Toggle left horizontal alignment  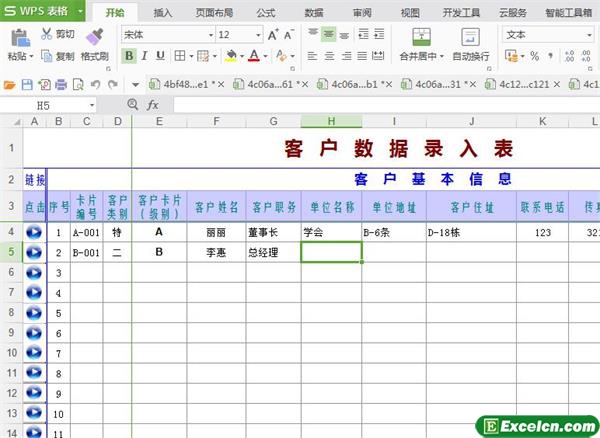[x=312, y=56]
